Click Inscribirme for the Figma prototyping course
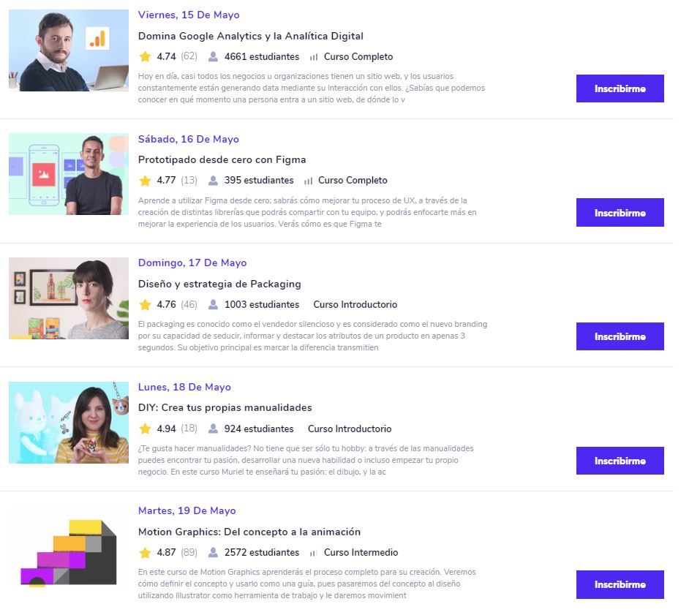This screenshot has width=700, height=615. pos(620,213)
